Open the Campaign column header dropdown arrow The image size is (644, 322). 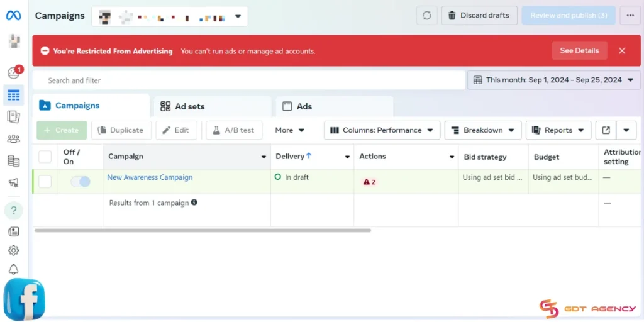pyautogui.click(x=264, y=157)
